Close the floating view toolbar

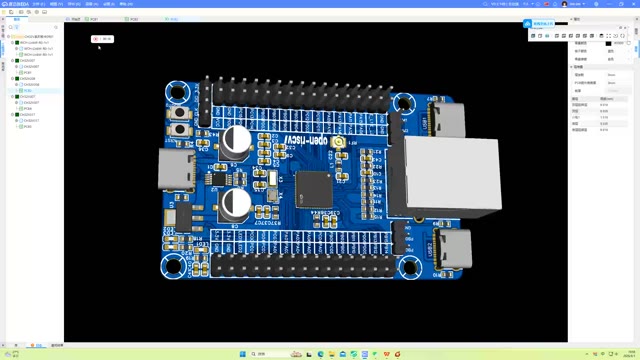coord(625,28)
